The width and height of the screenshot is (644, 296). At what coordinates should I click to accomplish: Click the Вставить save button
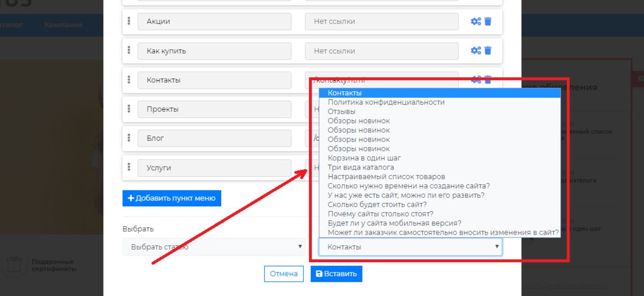click(336, 274)
